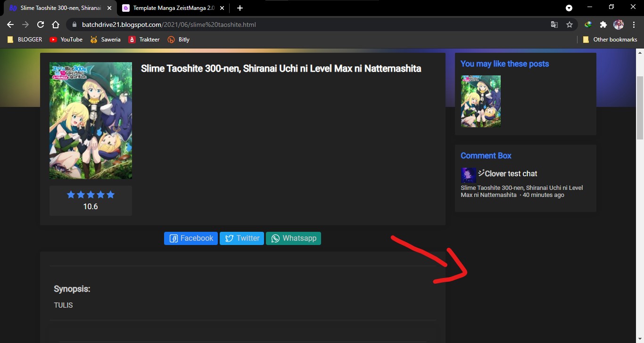This screenshot has height=343, width=644.
Task: Click the Clover commenter avatar
Action: click(469, 175)
